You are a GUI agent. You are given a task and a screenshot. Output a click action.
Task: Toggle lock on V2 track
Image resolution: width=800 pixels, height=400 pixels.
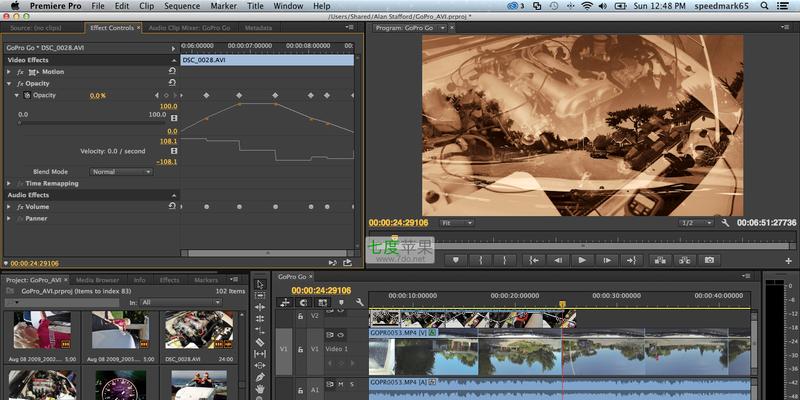(301, 316)
